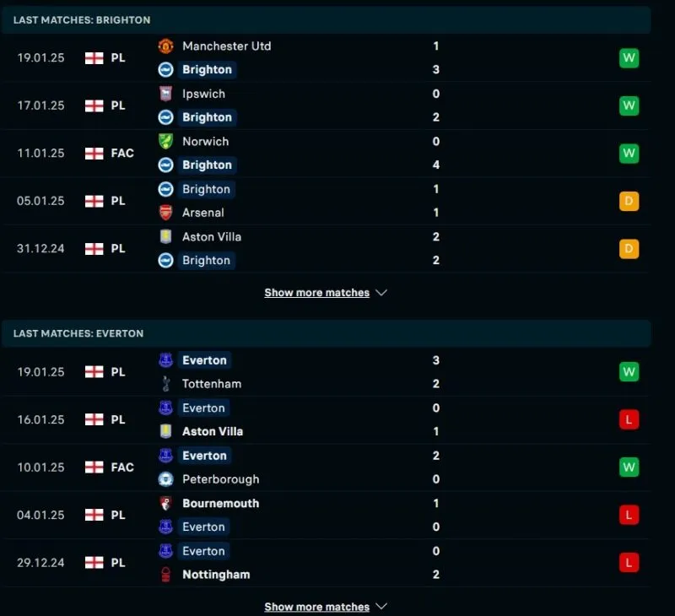Click the green W result badge
This screenshot has height=616, width=675.
[629, 57]
